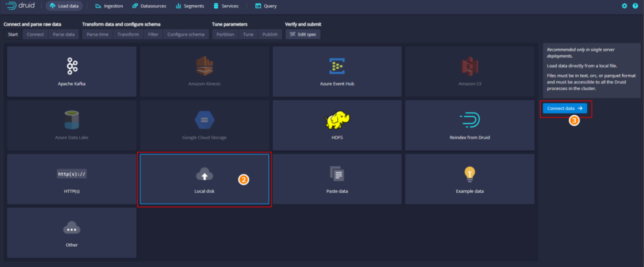Image resolution: width=644 pixels, height=267 pixels.
Task: Select the Other cloud icon
Action: click(71, 228)
